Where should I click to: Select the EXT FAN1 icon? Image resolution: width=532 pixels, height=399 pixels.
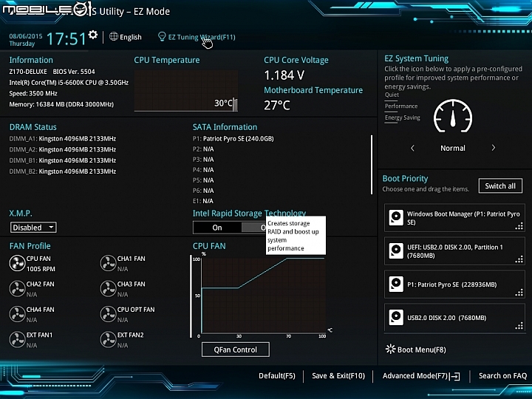pos(17,340)
